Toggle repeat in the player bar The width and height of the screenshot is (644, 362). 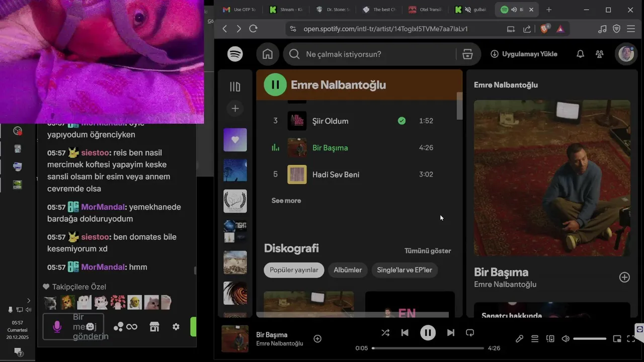470,332
